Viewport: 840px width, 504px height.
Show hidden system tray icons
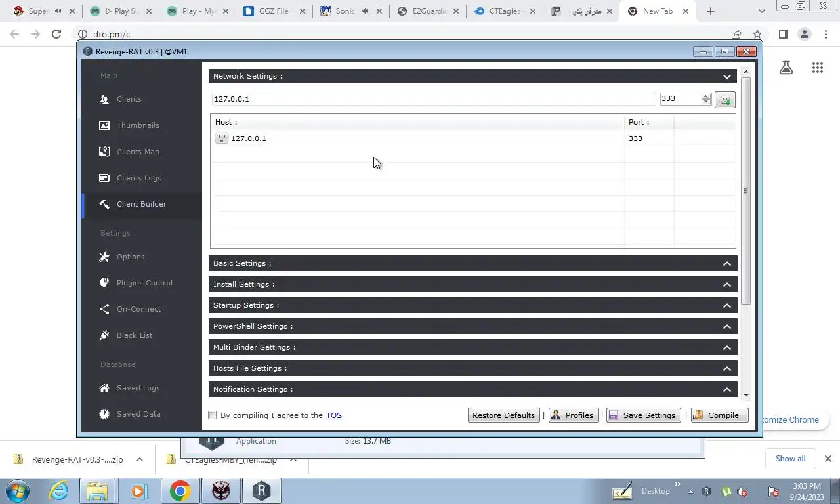690,491
